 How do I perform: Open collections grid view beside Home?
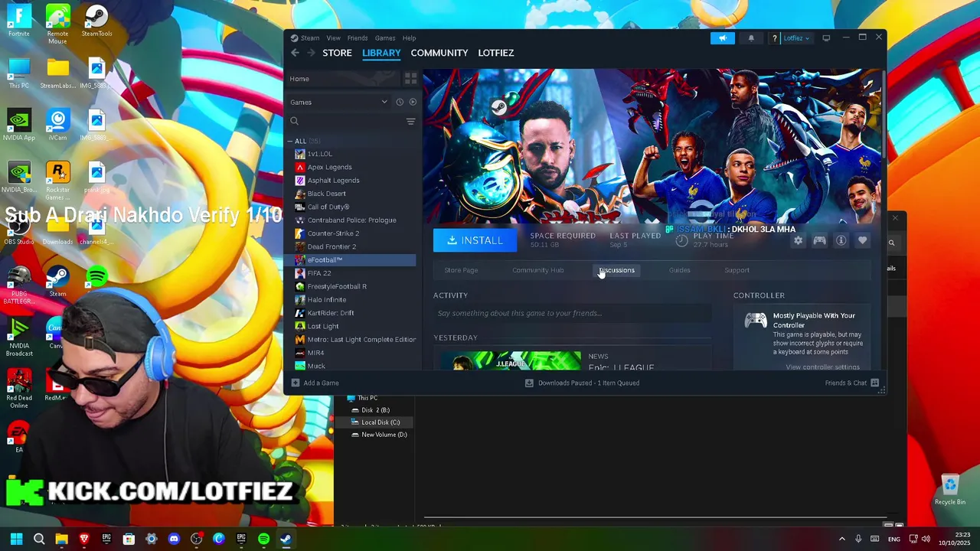[x=410, y=79]
